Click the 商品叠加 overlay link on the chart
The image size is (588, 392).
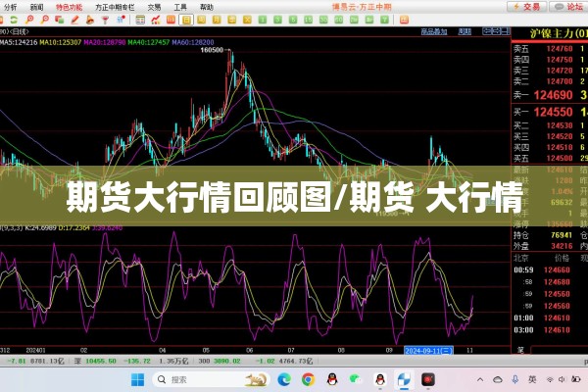tap(434, 32)
